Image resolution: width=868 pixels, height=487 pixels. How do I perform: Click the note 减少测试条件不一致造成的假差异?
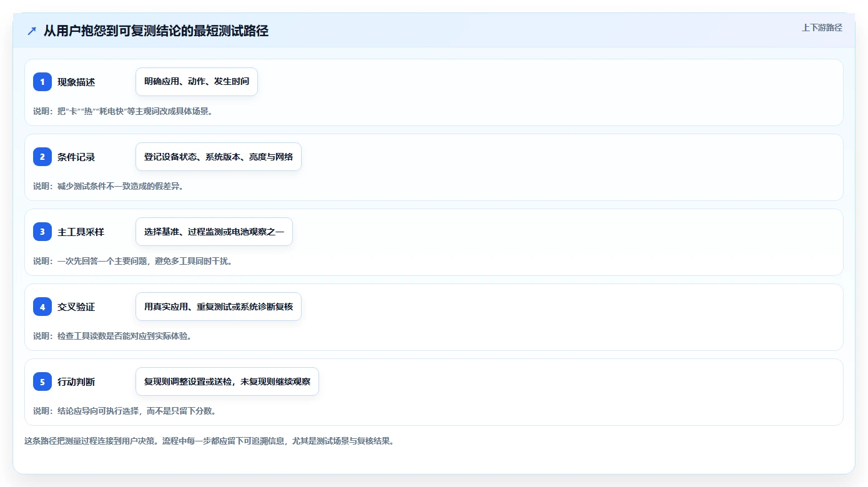(x=109, y=186)
